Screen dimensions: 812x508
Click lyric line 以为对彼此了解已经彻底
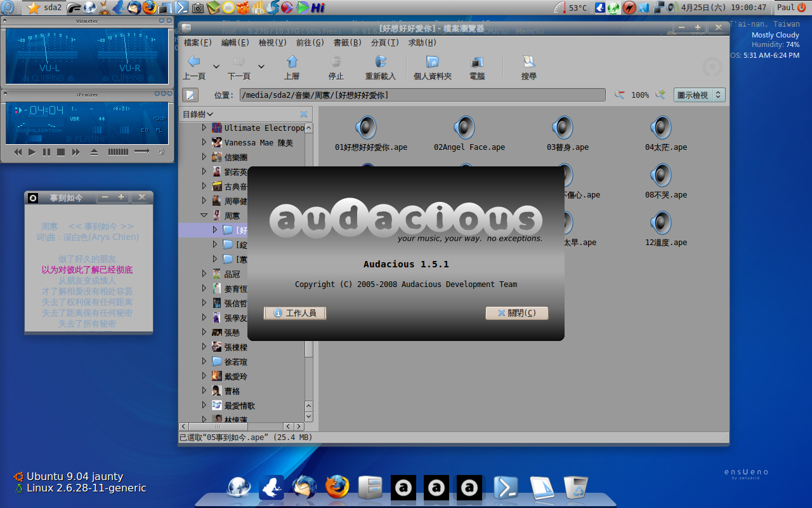point(88,270)
